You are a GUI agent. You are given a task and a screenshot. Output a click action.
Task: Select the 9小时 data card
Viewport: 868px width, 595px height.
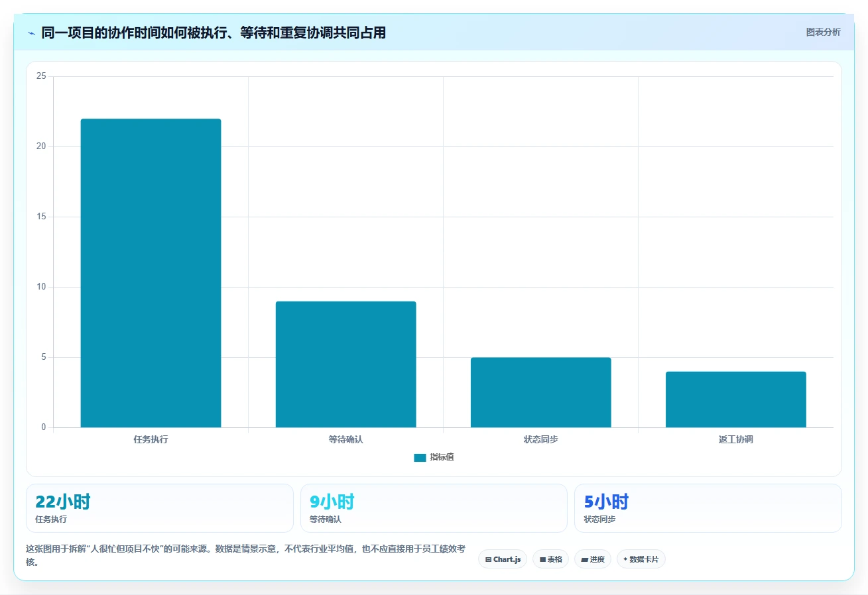pos(434,508)
